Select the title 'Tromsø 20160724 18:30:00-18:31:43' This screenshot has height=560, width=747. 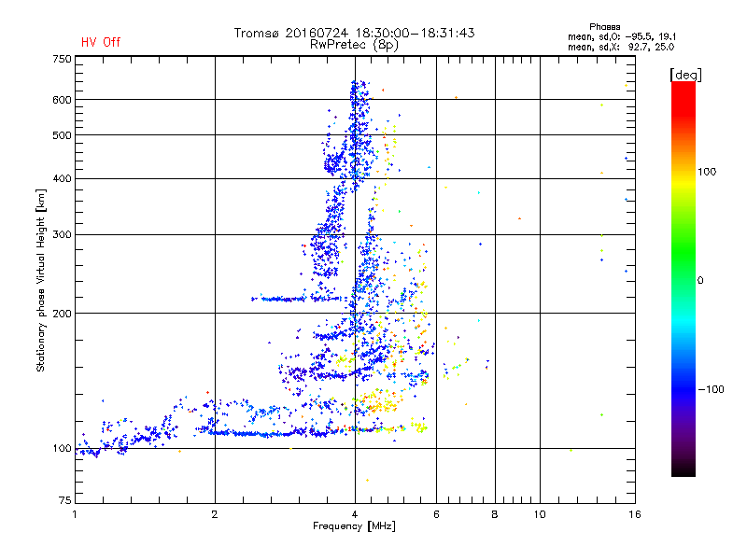pos(355,33)
